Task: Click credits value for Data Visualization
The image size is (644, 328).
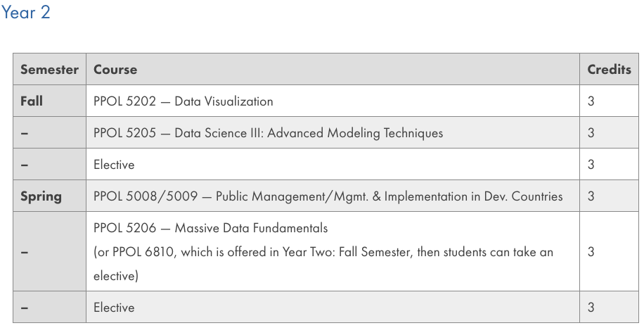Action: (591, 101)
